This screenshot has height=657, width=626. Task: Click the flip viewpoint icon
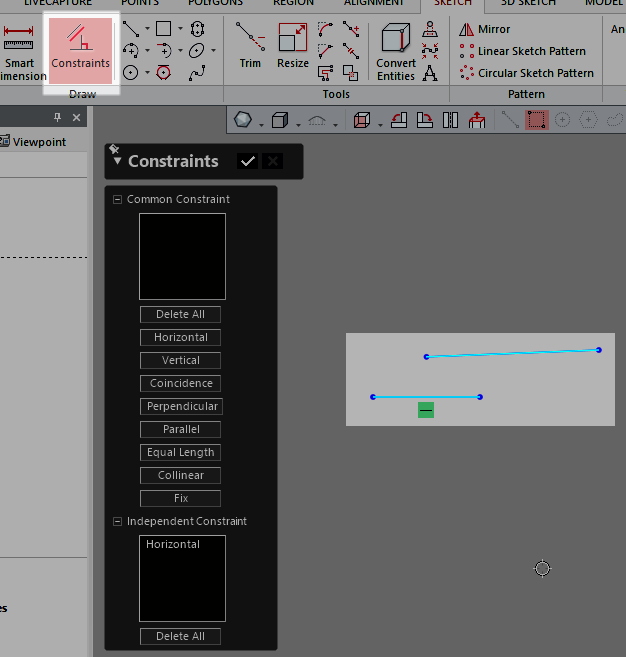(x=450, y=120)
